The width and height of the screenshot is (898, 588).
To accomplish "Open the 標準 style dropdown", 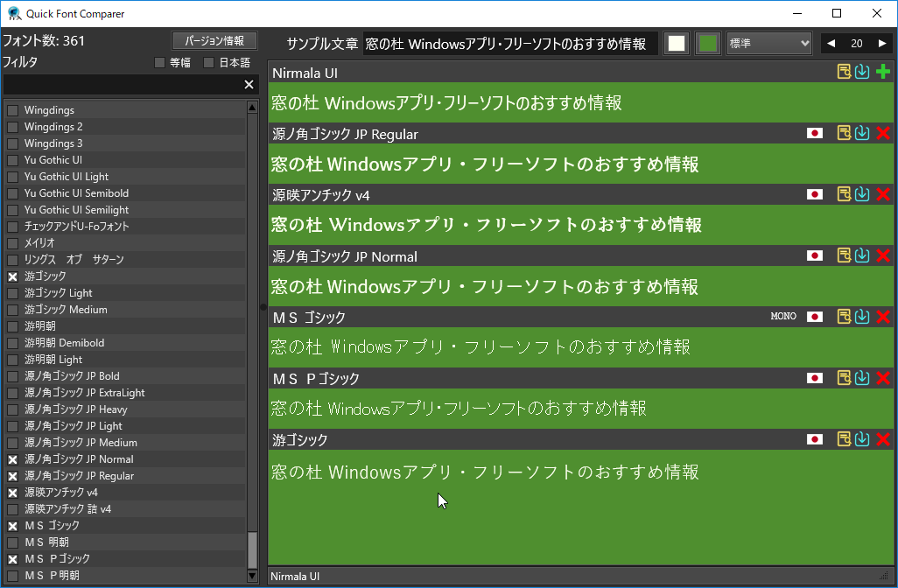I will (x=768, y=43).
